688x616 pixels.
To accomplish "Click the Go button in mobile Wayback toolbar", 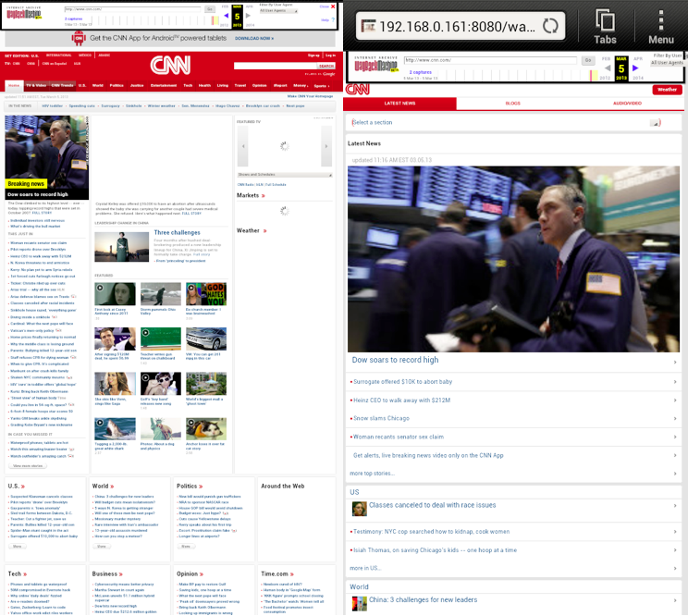I will [588, 60].
